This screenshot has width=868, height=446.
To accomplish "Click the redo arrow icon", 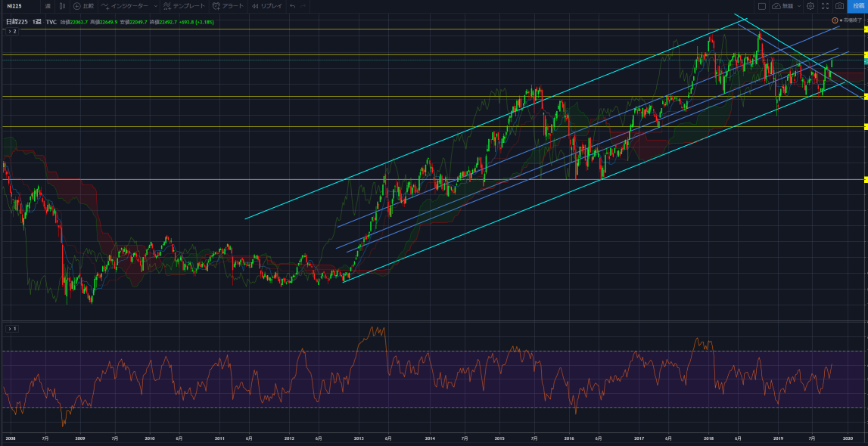I will tap(303, 6).
